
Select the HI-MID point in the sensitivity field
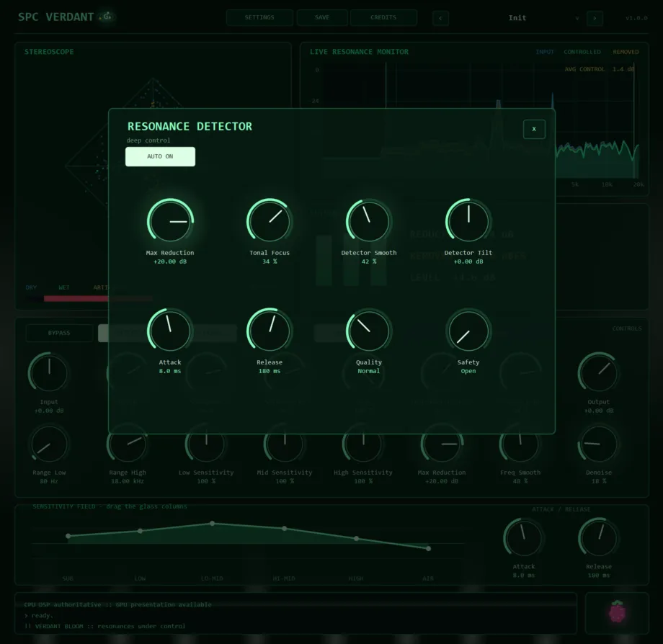[284, 529]
